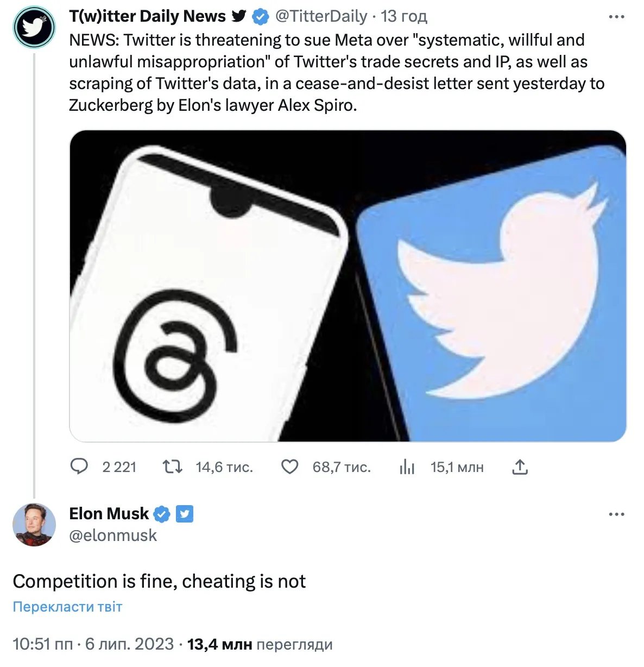Click the Перекласти твіт translate link
The height and width of the screenshot is (667, 644).
[x=67, y=607]
